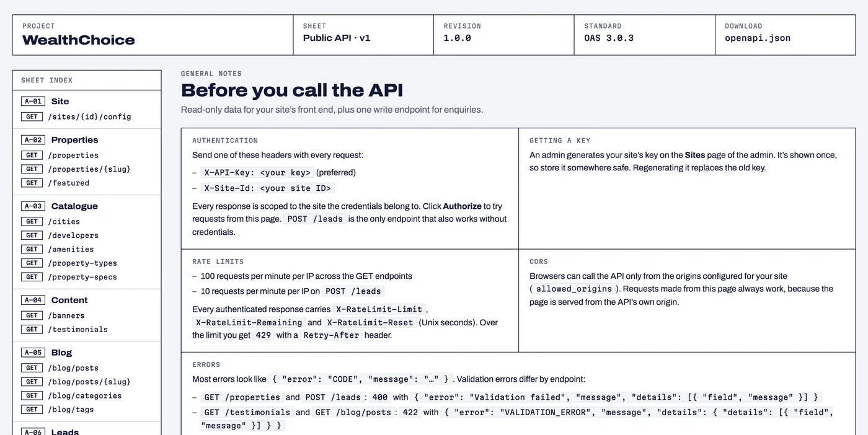Click the X-Site-Id header code snippet
This screenshot has height=435, width=868.
point(268,188)
